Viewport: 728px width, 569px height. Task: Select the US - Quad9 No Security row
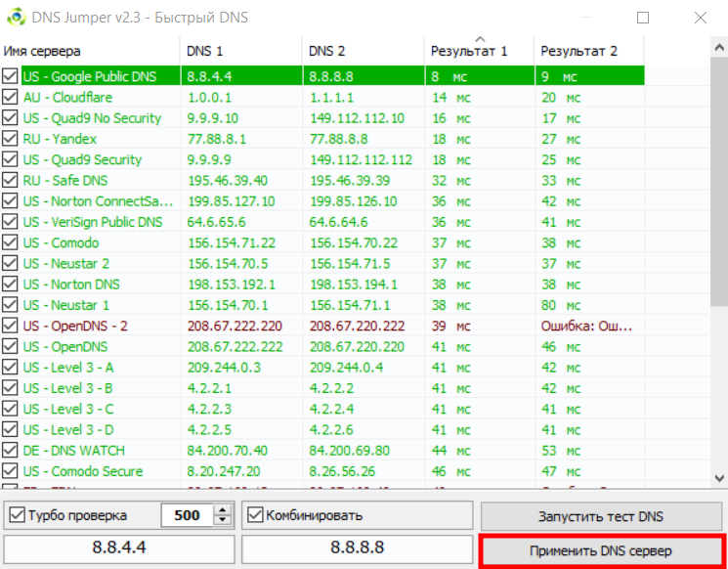[322, 118]
